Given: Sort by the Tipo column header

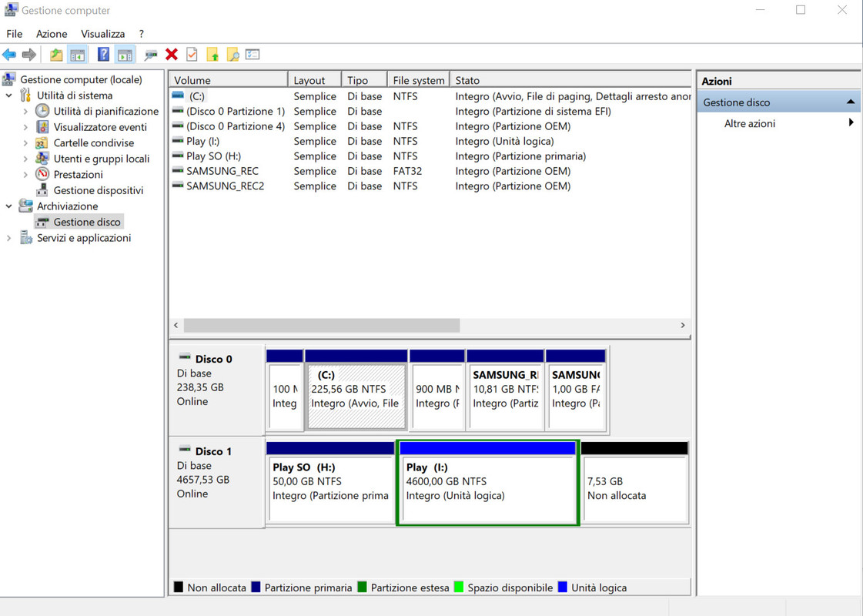Looking at the screenshot, I should tap(364, 80).
